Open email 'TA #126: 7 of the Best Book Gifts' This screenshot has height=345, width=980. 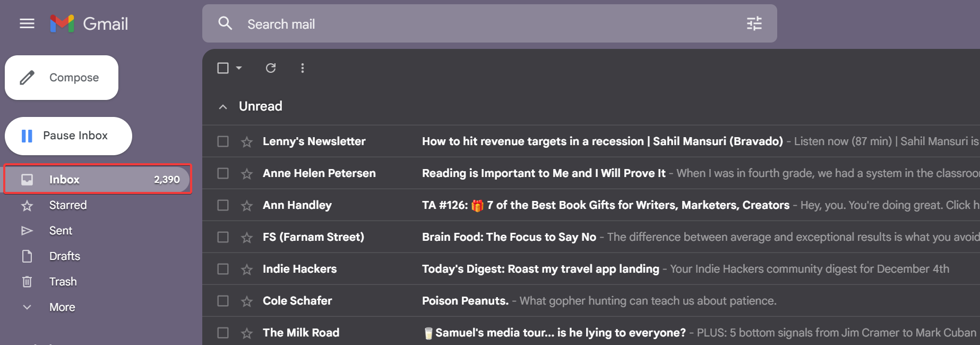point(606,205)
